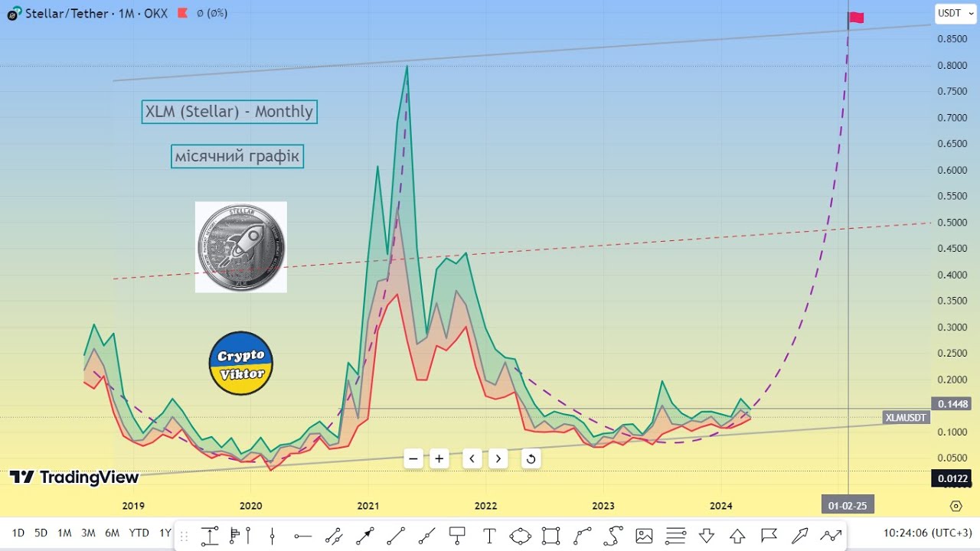Click Stellar/Tether symbol title
The height and width of the screenshot is (551, 980).
(x=68, y=13)
